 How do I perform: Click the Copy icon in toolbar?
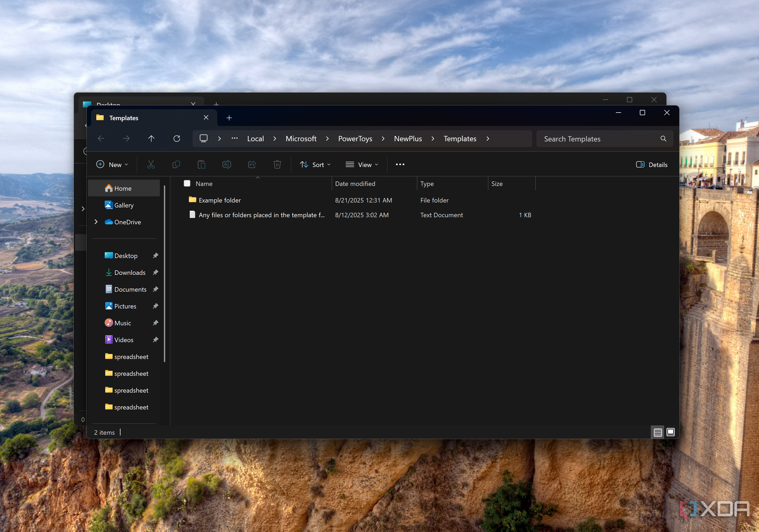pos(176,165)
